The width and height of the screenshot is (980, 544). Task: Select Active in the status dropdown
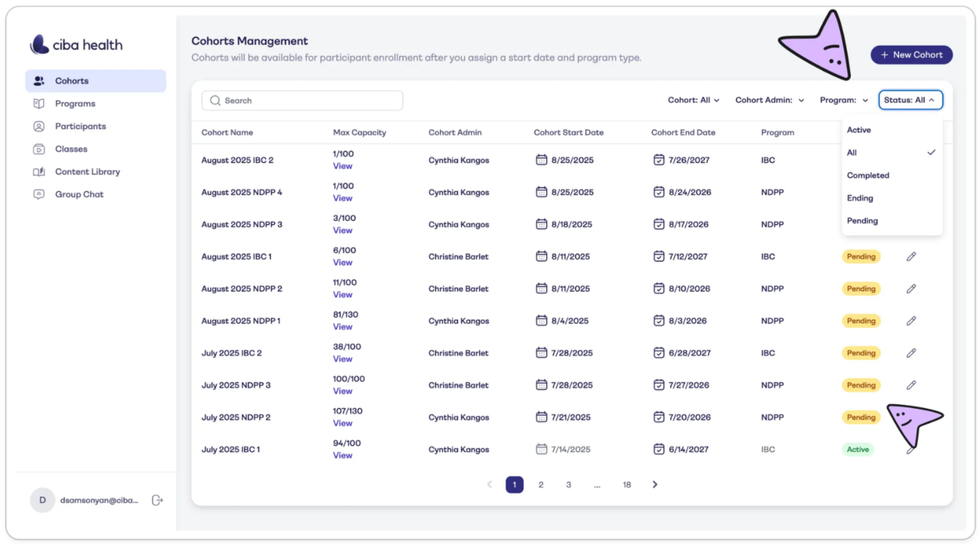point(891,130)
